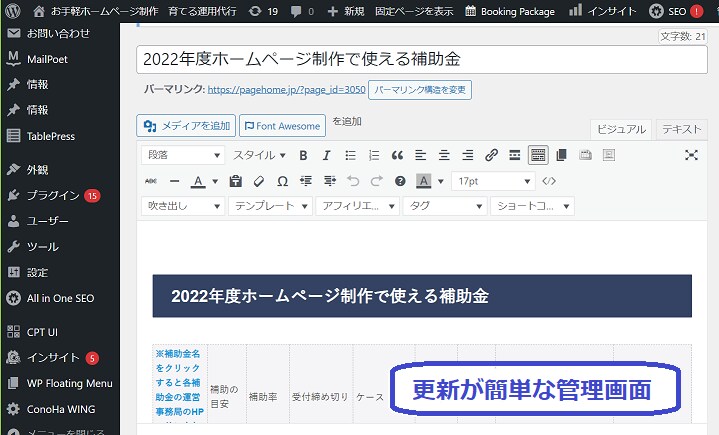The height and width of the screenshot is (435, 719).
Task: Open the pagehome.jp permalink URL
Action: coord(287,90)
